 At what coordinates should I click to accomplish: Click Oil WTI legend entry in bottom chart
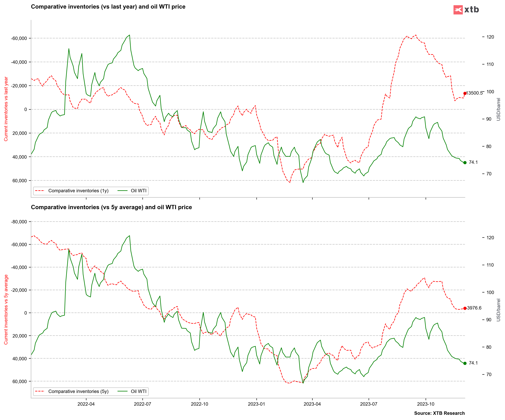point(138,391)
